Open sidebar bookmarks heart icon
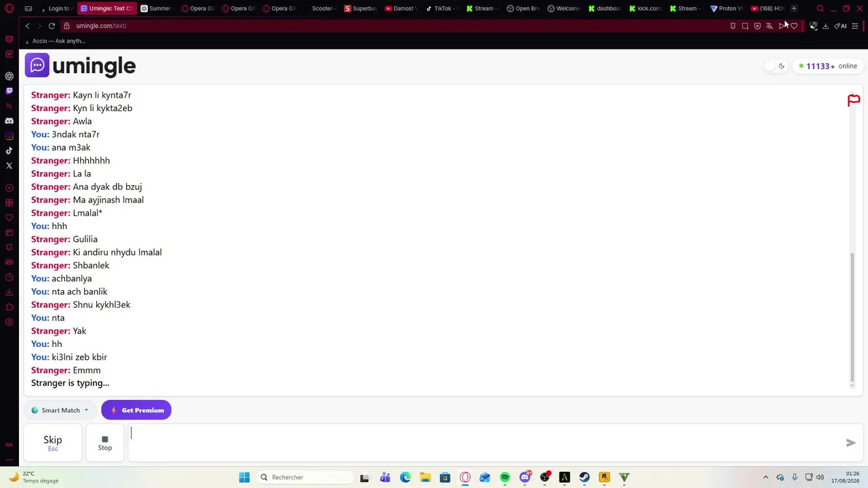 click(9, 218)
